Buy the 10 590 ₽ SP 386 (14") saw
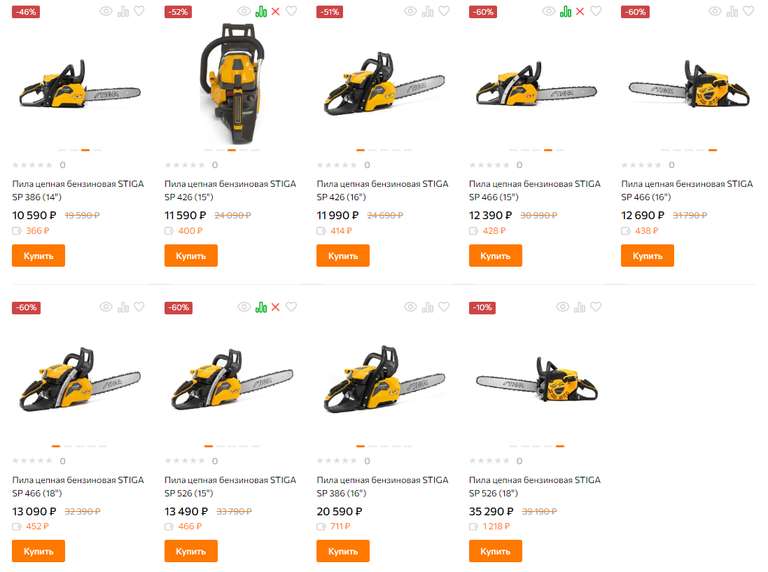Viewport: 768px width, 572px height. pyautogui.click(x=38, y=256)
